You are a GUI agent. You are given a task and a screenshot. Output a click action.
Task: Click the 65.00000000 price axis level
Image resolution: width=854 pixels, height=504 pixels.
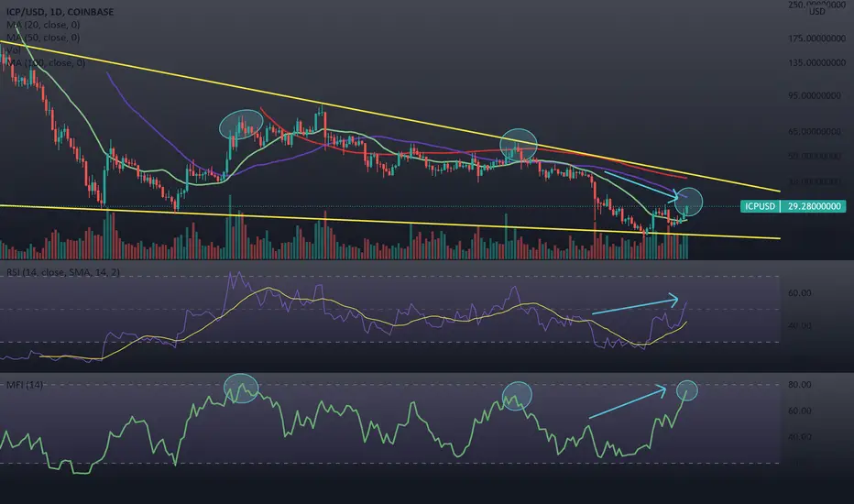coord(815,131)
